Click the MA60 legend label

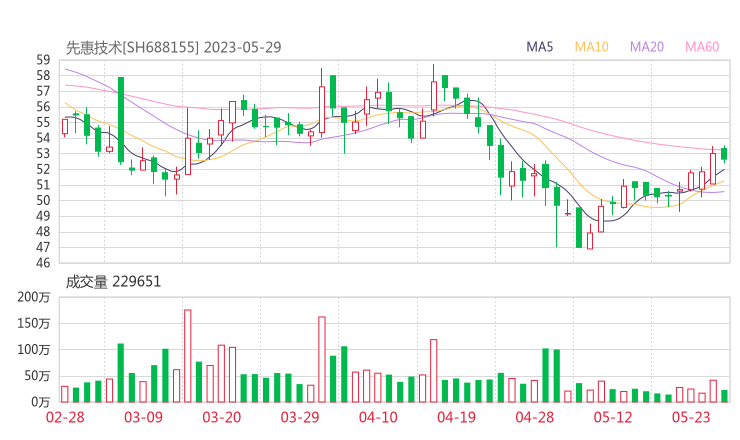click(702, 47)
